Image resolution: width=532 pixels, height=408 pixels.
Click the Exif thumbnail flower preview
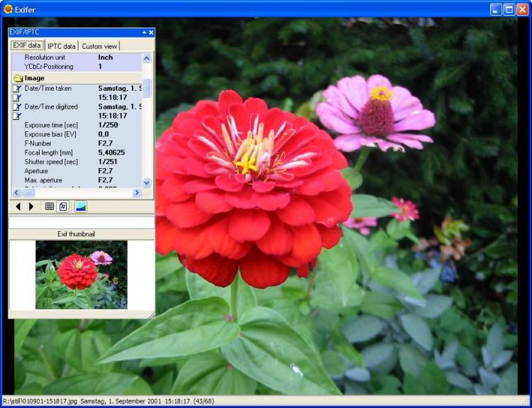pos(81,275)
